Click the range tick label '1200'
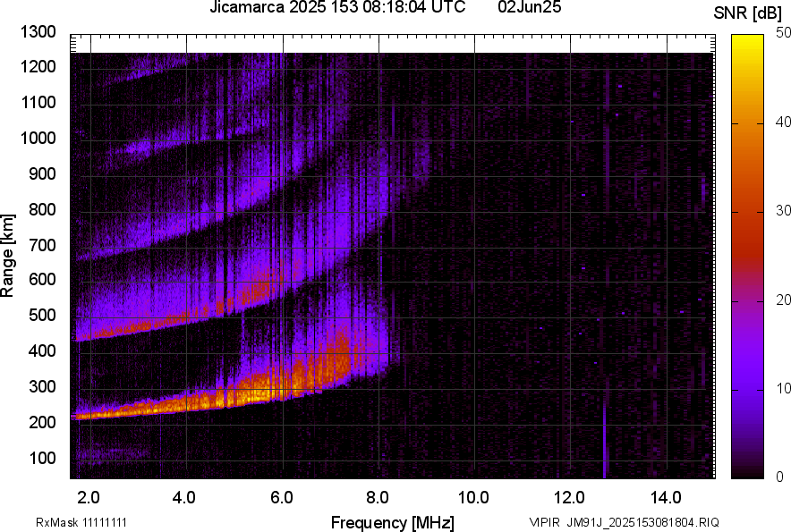 coord(38,66)
